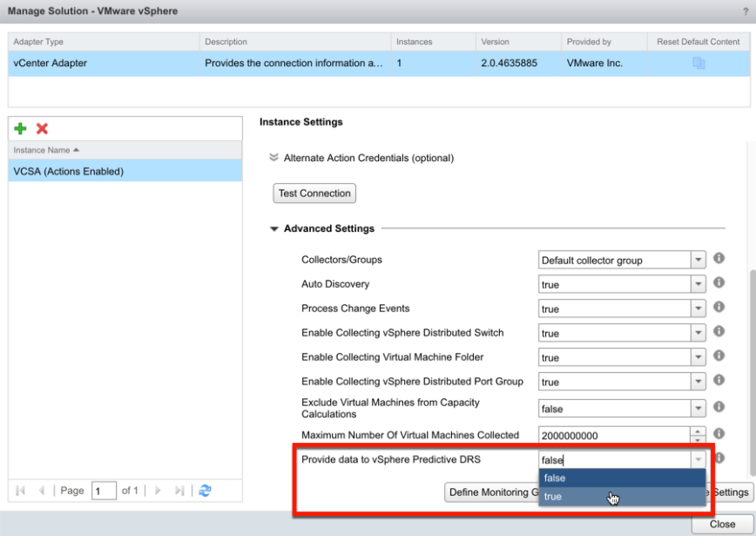Open Collectors/Groups dropdown

[x=699, y=260]
